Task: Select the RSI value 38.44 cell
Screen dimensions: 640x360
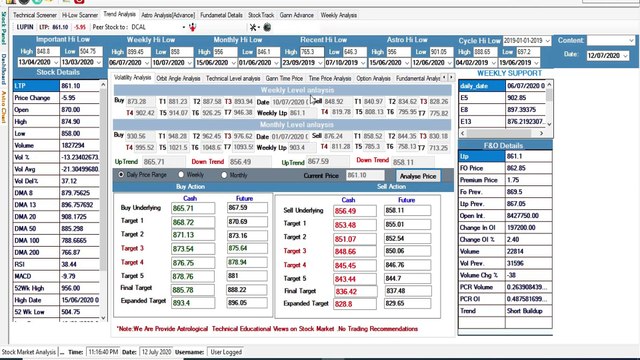Action: (80, 264)
